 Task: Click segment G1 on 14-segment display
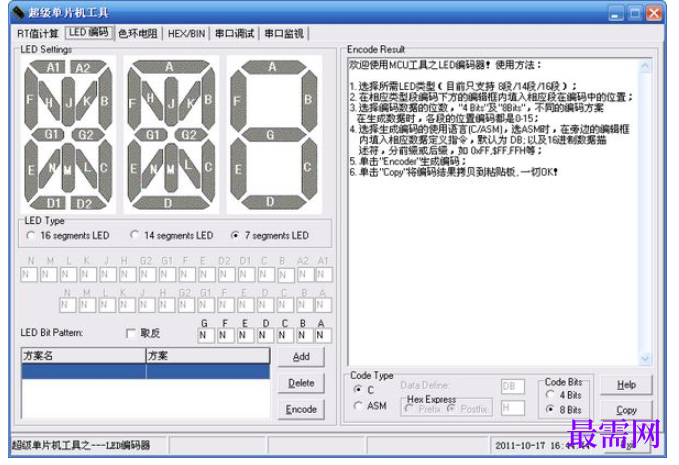click(x=152, y=135)
